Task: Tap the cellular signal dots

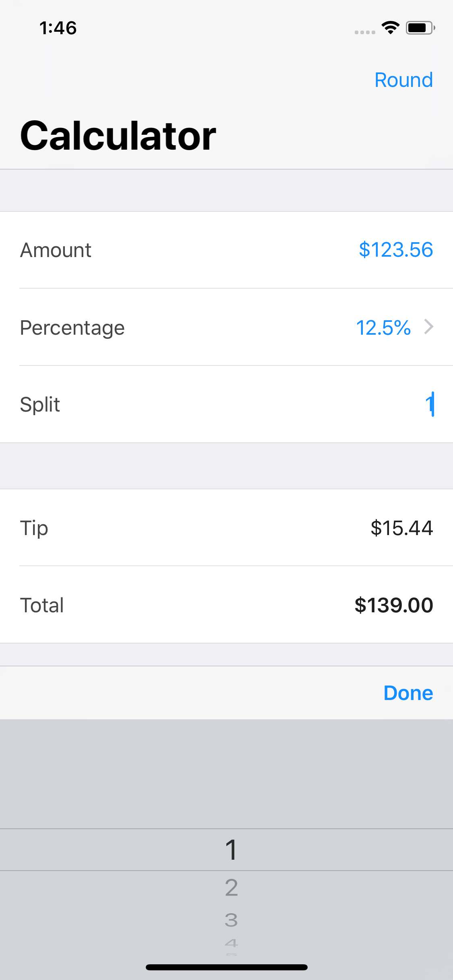Action: point(365,32)
